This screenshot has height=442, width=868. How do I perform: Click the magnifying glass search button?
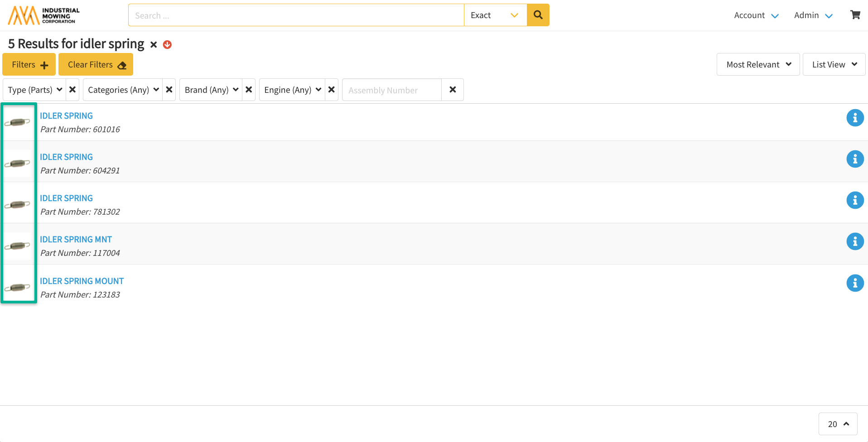coord(538,15)
